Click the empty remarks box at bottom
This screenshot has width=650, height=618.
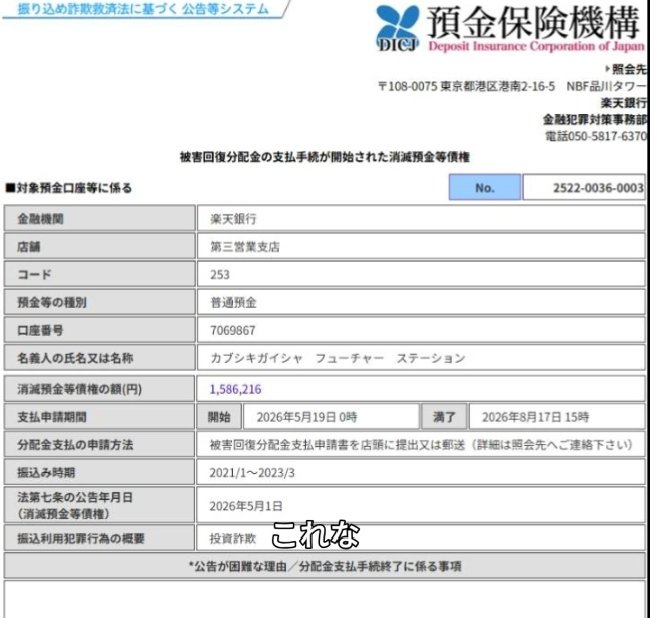pyautogui.click(x=325, y=599)
